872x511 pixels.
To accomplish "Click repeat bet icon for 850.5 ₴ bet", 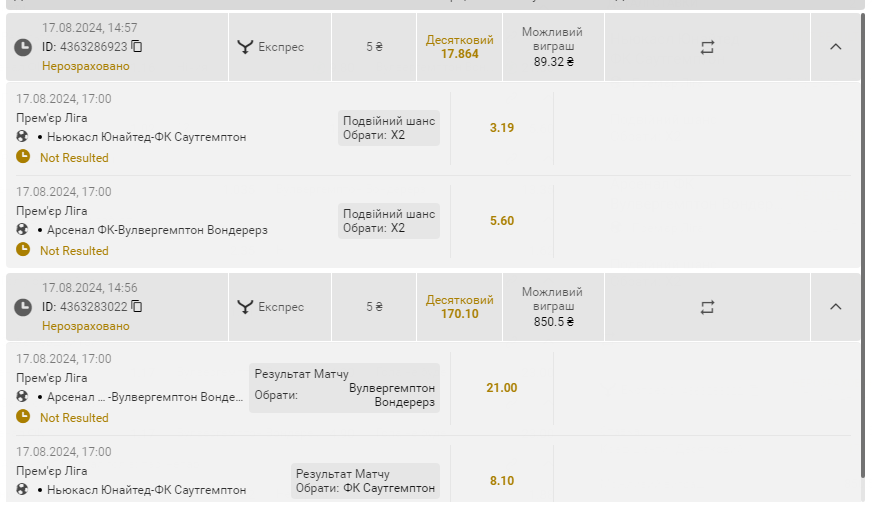I will coord(707,307).
